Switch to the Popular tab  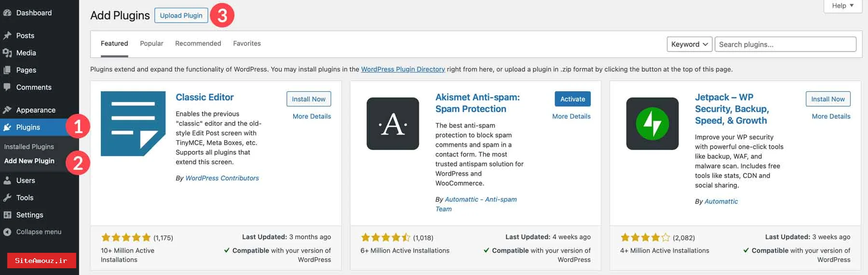pyautogui.click(x=151, y=43)
